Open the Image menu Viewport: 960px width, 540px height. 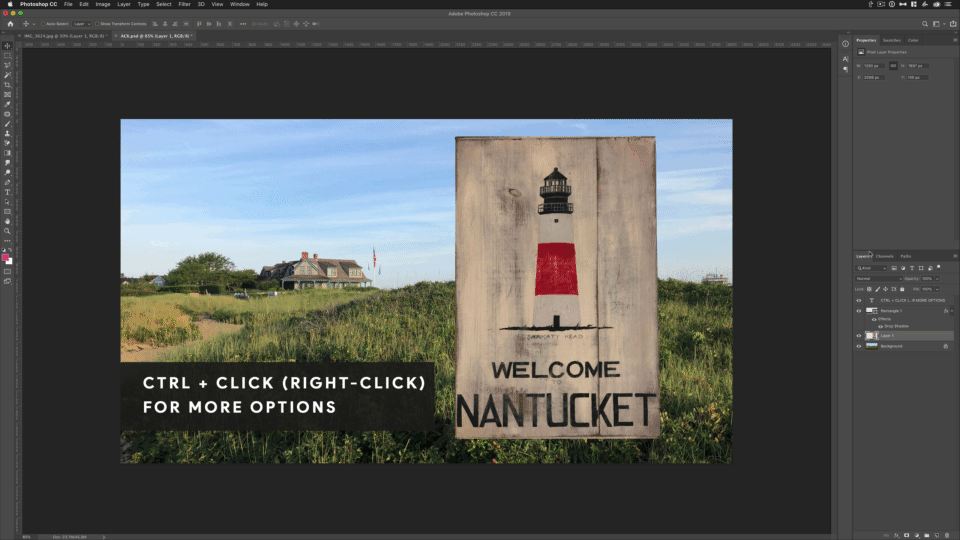[103, 4]
